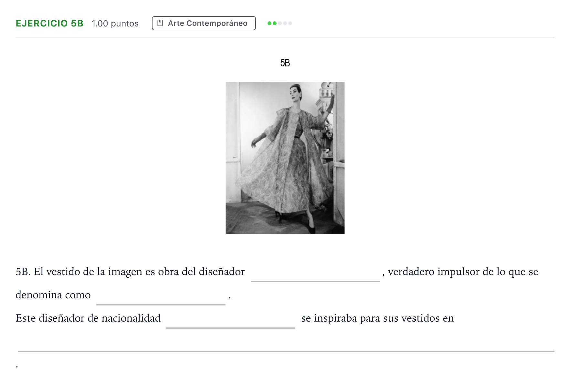The height and width of the screenshot is (392, 570).
Task: Click the '1.00 puntos' score label
Action: click(x=115, y=24)
